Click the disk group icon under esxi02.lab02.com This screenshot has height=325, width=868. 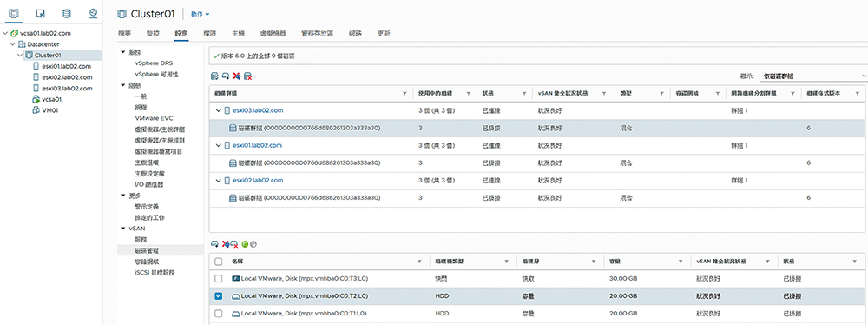(233, 198)
